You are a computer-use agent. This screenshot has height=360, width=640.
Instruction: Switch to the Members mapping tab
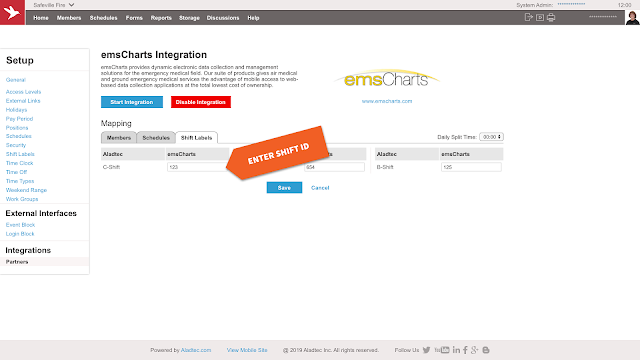click(x=119, y=138)
